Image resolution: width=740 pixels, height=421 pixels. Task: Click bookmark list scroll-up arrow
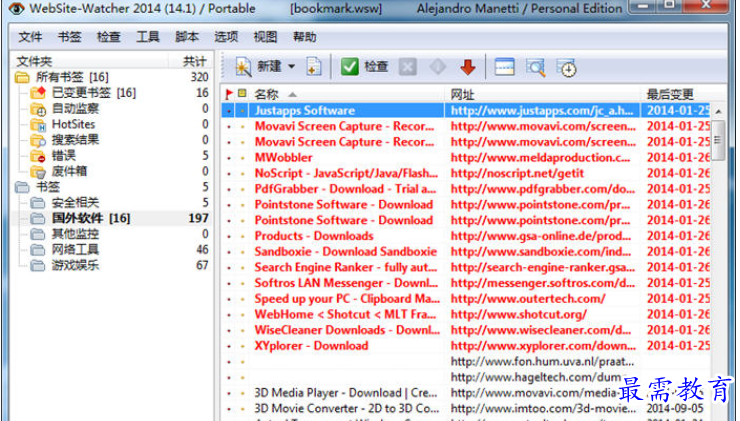tap(718, 111)
